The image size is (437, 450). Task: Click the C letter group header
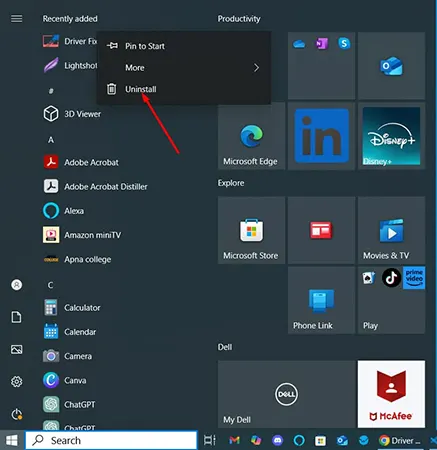click(x=50, y=285)
